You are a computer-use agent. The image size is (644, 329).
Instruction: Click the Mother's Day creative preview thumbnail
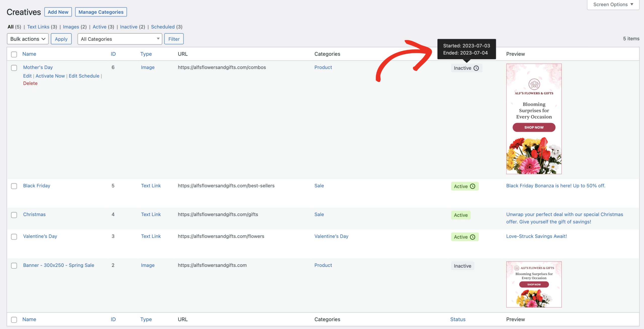(x=534, y=119)
